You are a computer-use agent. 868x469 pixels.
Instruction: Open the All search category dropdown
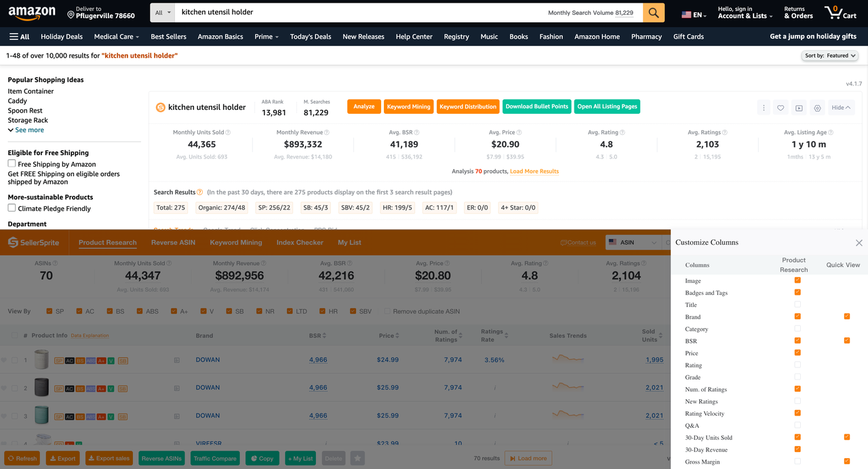click(161, 13)
